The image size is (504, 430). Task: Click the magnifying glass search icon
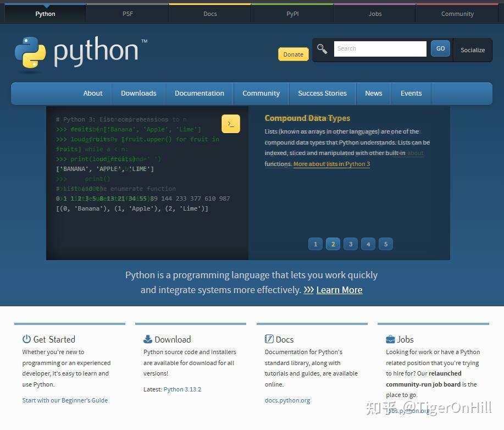point(322,49)
